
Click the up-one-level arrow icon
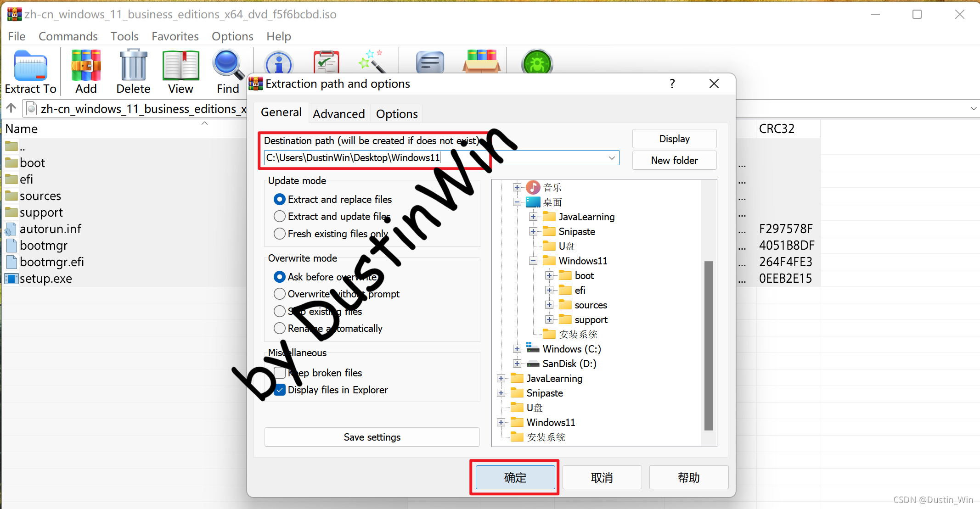point(11,108)
